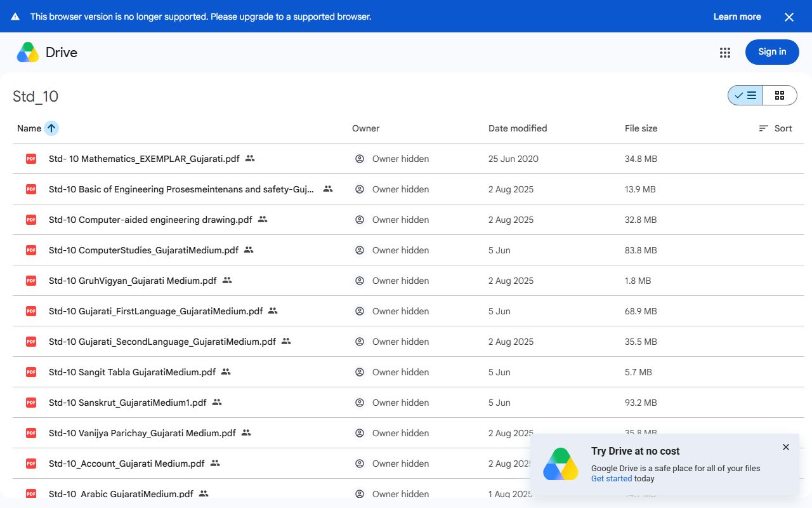Click owner avatar icon in ComputerStudies row

click(360, 250)
